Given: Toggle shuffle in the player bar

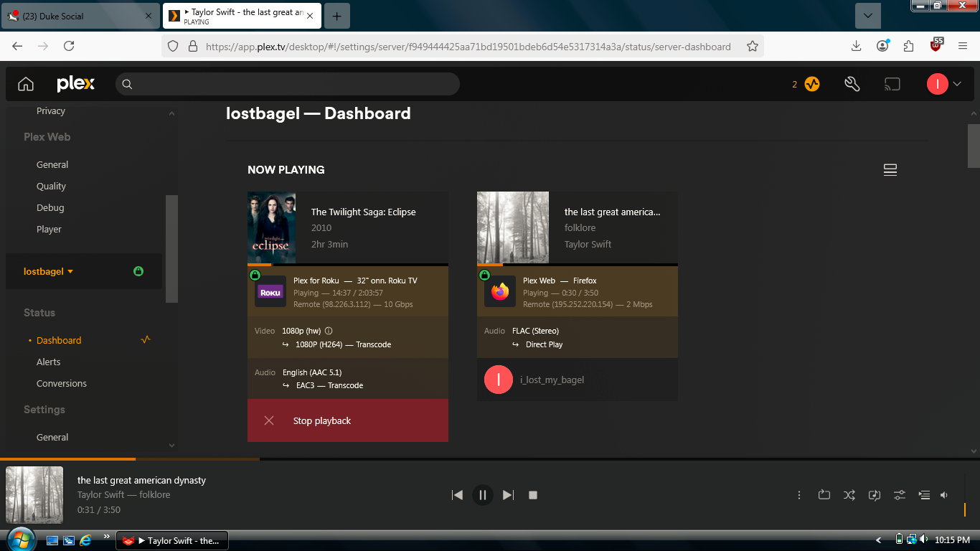Looking at the screenshot, I should click(849, 495).
